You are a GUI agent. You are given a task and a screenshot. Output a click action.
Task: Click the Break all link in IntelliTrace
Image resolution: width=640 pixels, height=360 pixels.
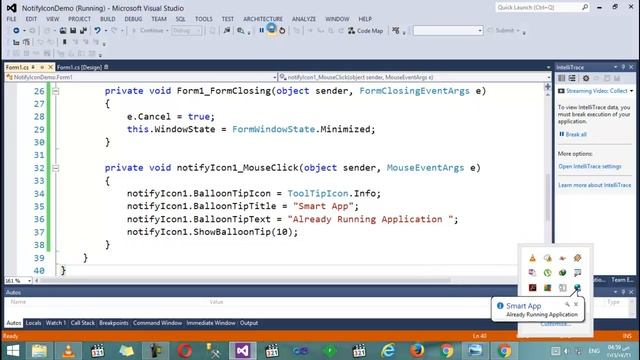point(576,134)
